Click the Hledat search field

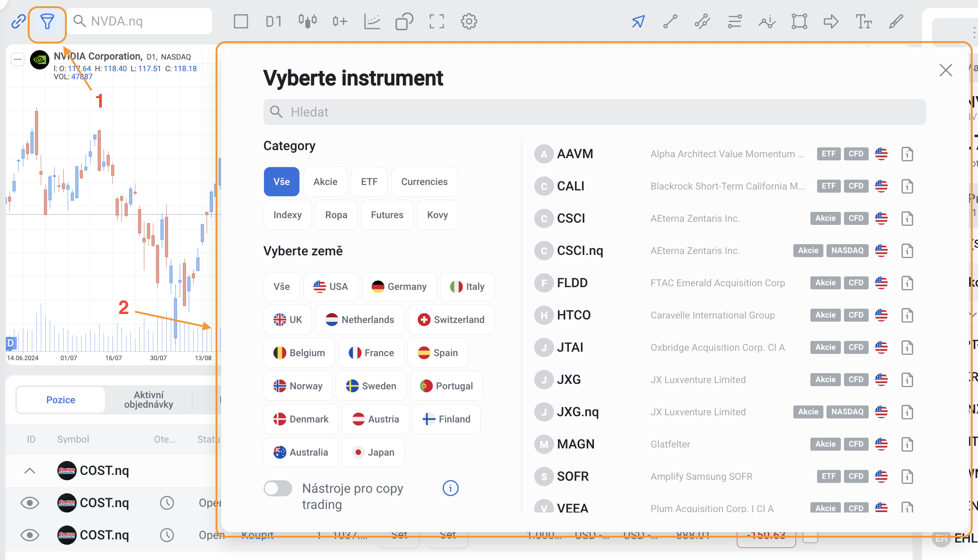tap(594, 112)
